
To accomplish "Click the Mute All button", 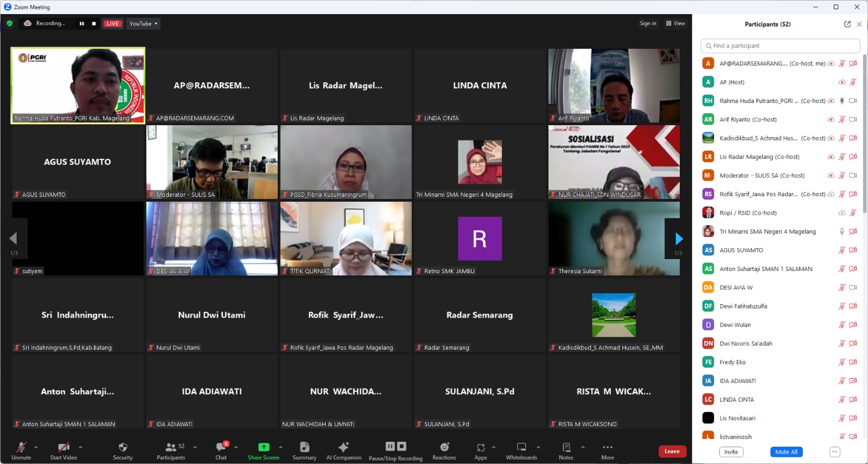I will tap(786, 452).
